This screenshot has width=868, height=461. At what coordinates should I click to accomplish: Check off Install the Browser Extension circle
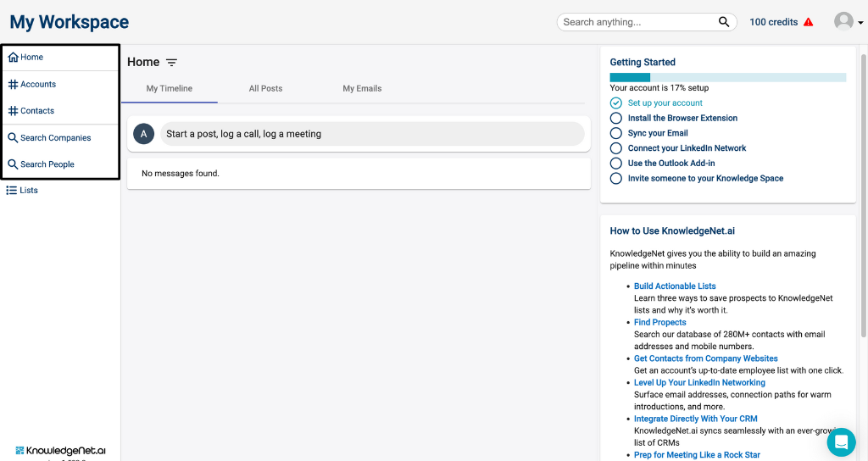616,118
